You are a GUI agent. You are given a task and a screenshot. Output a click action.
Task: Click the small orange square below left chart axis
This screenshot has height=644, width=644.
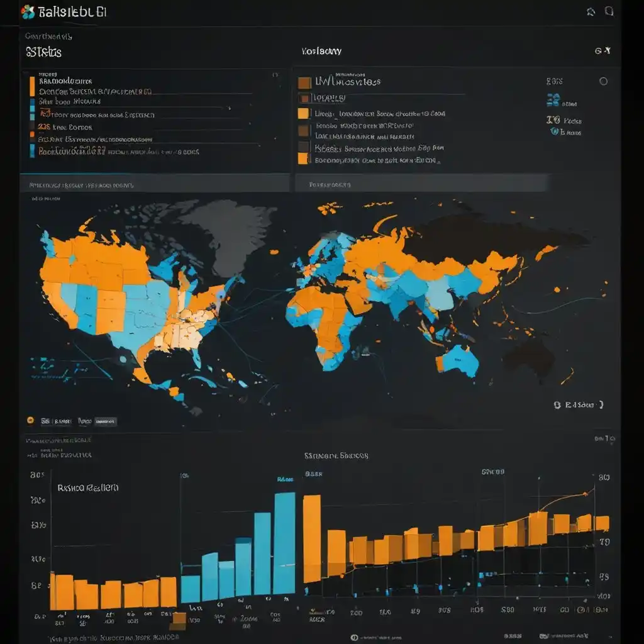[x=178, y=621]
